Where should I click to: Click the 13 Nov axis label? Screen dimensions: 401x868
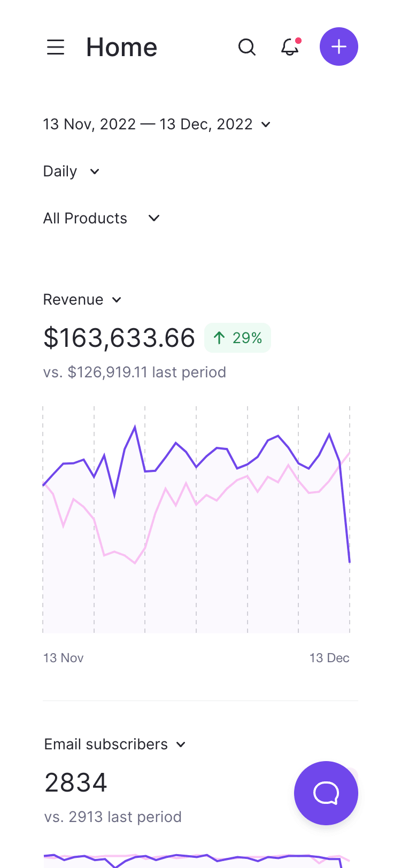[64, 658]
